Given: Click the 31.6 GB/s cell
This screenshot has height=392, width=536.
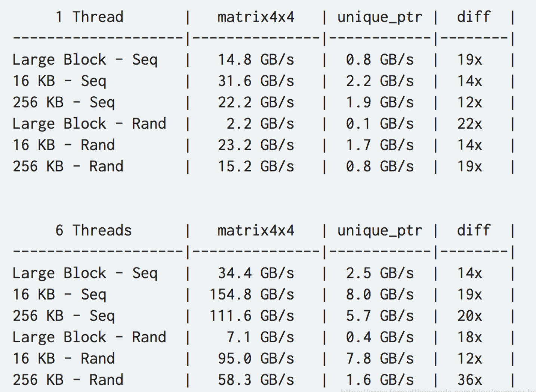Looking at the screenshot, I should (256, 81).
